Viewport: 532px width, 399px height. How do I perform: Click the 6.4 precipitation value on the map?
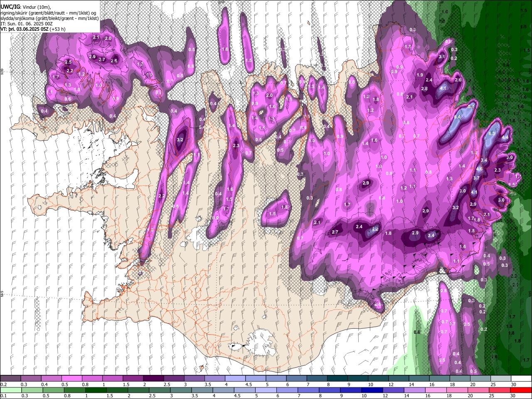457,117
